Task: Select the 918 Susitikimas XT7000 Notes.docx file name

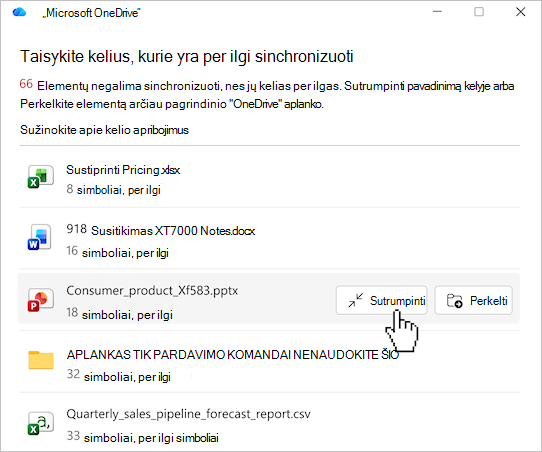Action: click(161, 230)
